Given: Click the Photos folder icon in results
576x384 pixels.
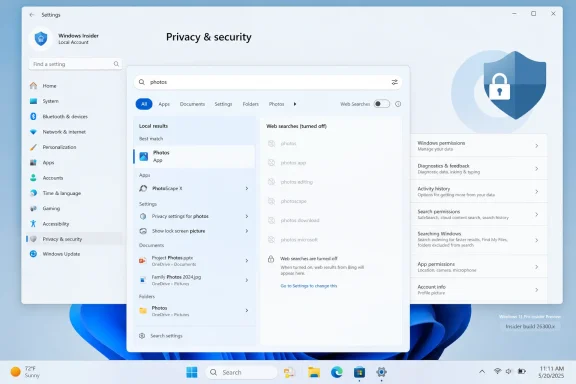Looking at the screenshot, I should pos(143,311).
